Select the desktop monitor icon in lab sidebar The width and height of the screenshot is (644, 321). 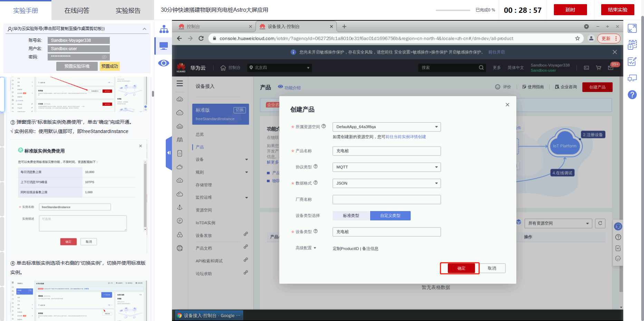click(164, 46)
